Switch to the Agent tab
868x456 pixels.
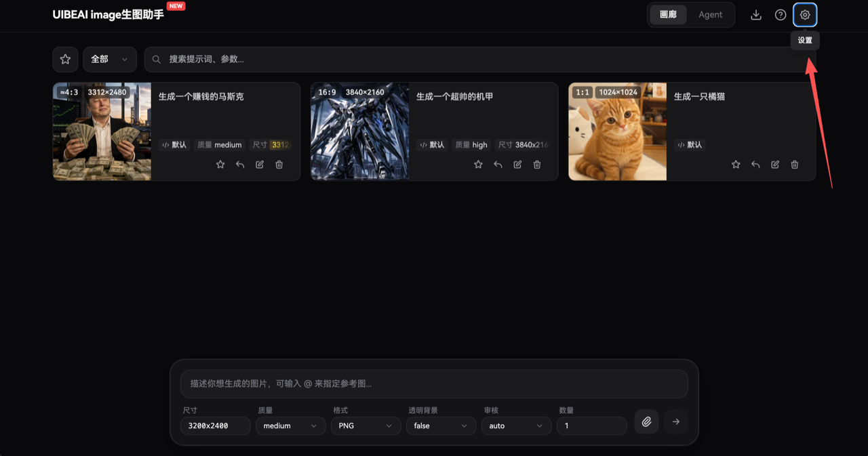click(710, 15)
